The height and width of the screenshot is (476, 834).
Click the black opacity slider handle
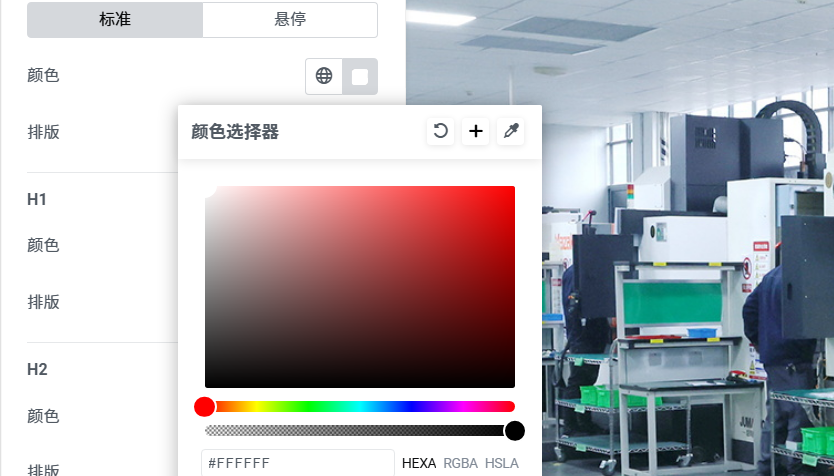point(514,431)
